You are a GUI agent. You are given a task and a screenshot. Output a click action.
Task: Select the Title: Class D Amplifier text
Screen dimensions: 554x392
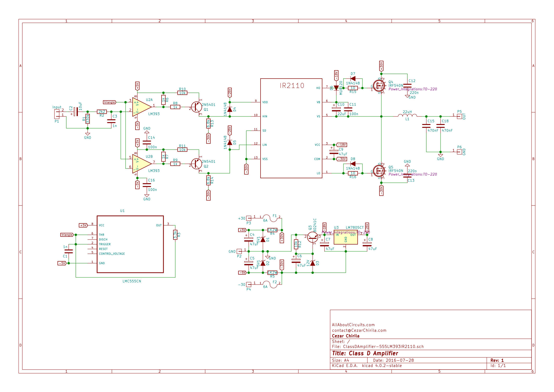point(365,353)
